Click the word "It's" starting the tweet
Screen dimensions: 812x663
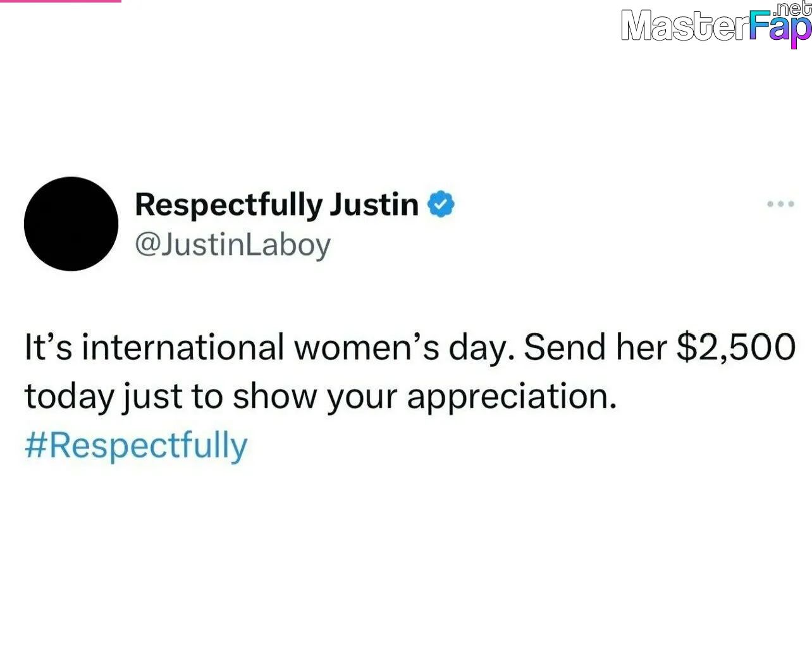49,347
